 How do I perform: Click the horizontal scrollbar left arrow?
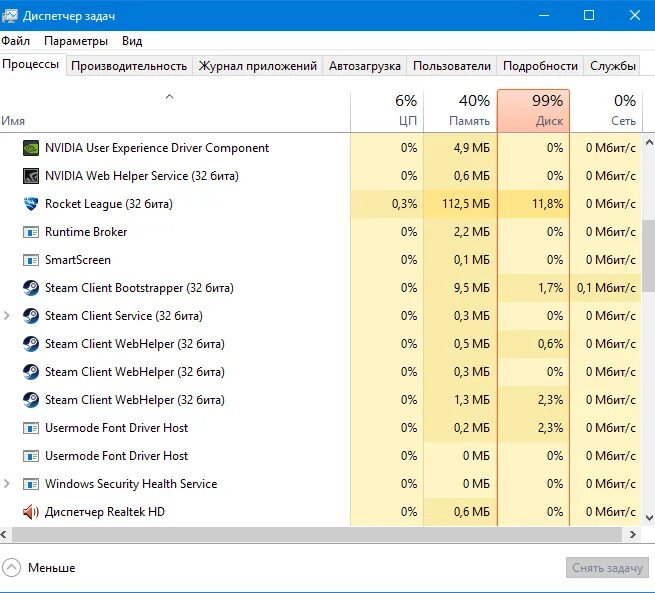[4, 535]
